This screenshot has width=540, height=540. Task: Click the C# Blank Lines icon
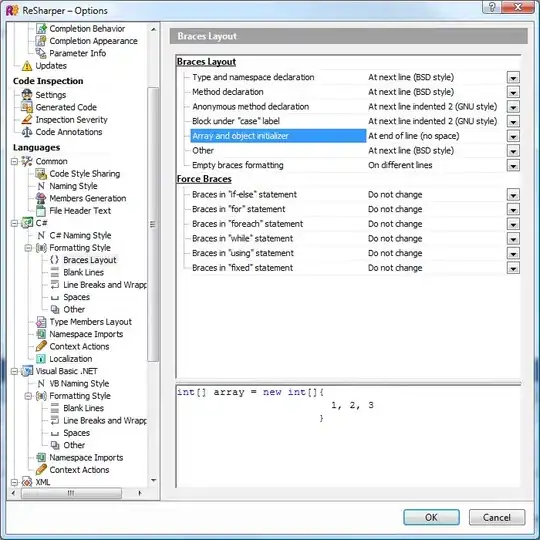pyautogui.click(x=55, y=272)
